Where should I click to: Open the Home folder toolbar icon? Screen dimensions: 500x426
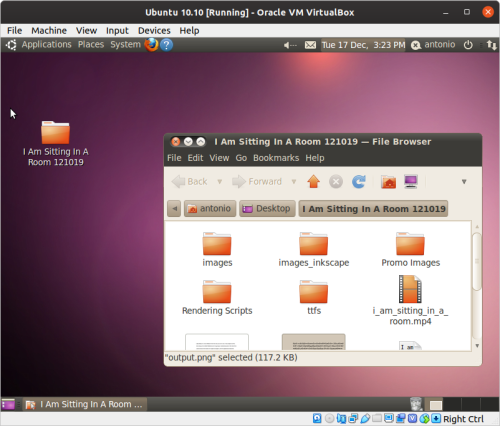[x=388, y=182]
